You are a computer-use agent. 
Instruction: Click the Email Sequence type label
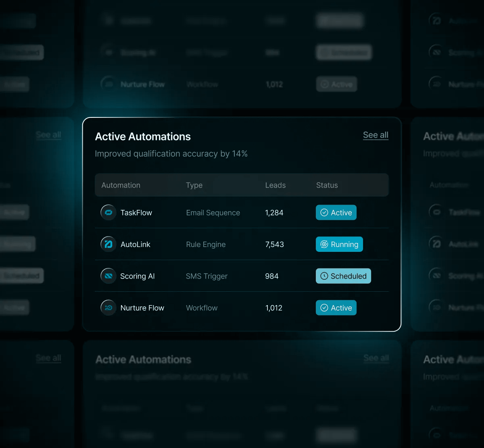213,212
